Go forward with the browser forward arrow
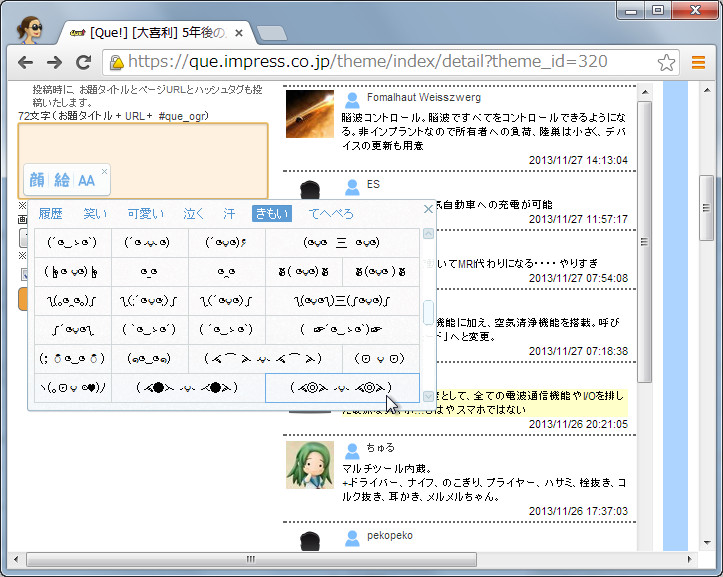Screen dimensions: 723x577 (54, 62)
